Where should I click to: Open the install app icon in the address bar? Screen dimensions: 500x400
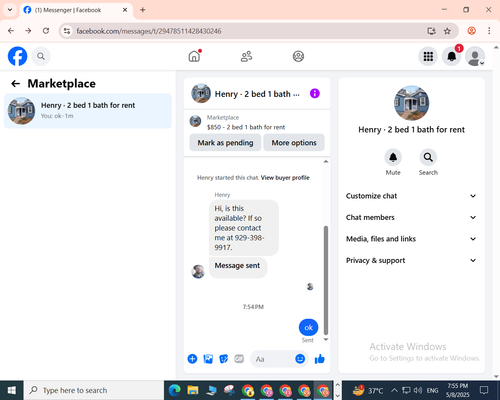pos(431,31)
